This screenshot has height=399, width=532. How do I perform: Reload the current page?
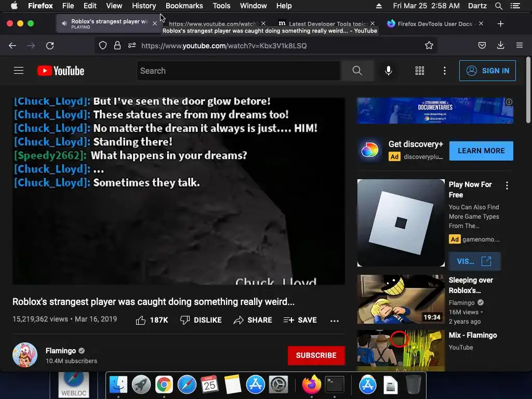[50, 46]
